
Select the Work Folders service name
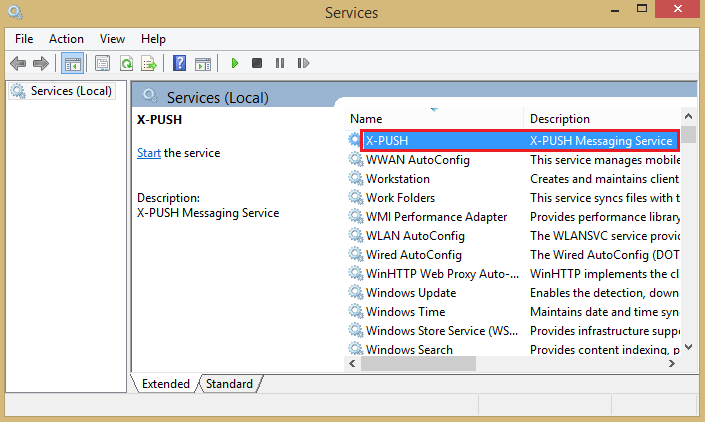(x=401, y=198)
